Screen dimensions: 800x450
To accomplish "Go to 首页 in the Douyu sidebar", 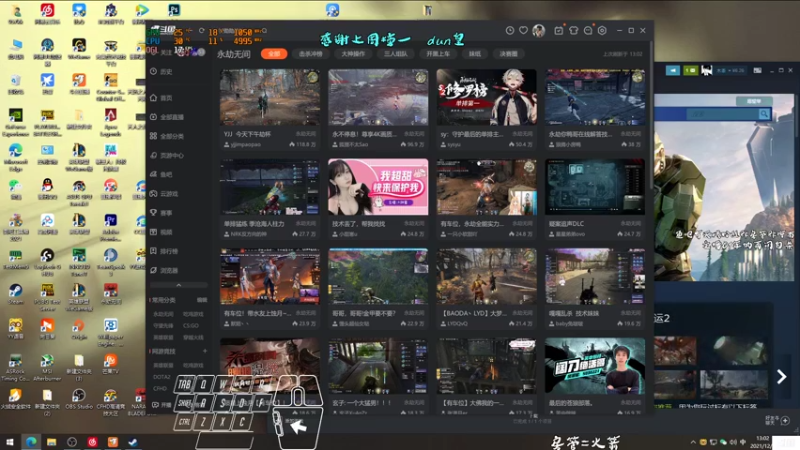I will coord(162,97).
